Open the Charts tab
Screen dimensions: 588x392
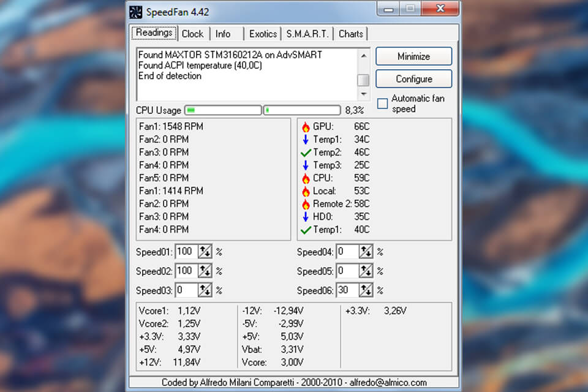(x=350, y=34)
